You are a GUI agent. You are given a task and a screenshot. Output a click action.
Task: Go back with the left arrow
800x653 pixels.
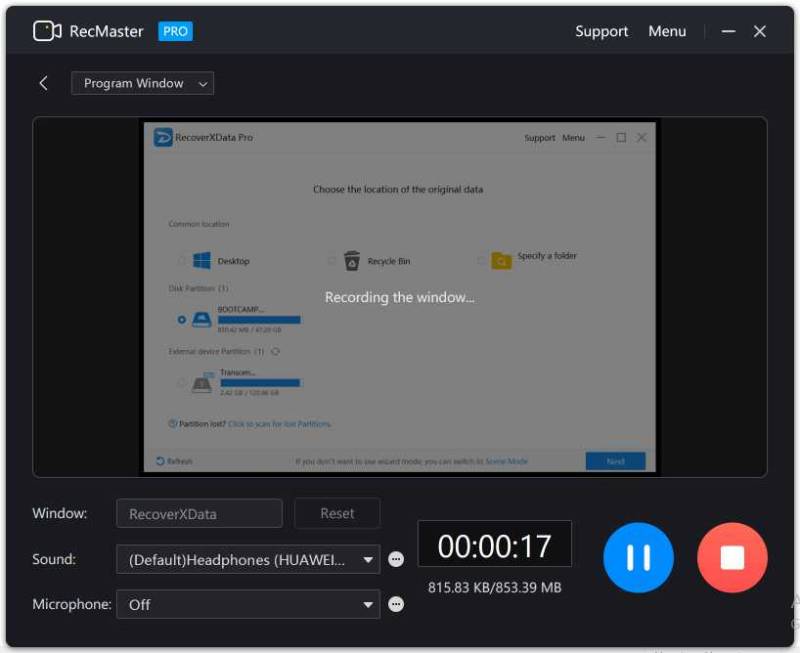point(43,83)
